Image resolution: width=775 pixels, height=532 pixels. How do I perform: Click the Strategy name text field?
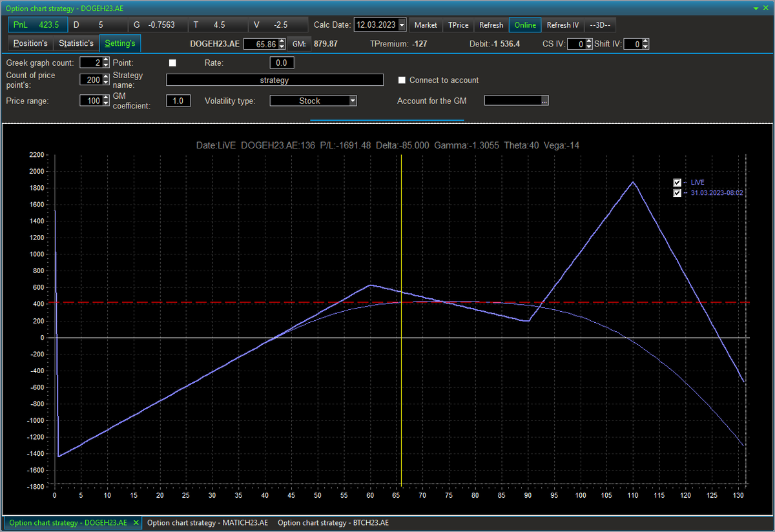(x=274, y=80)
